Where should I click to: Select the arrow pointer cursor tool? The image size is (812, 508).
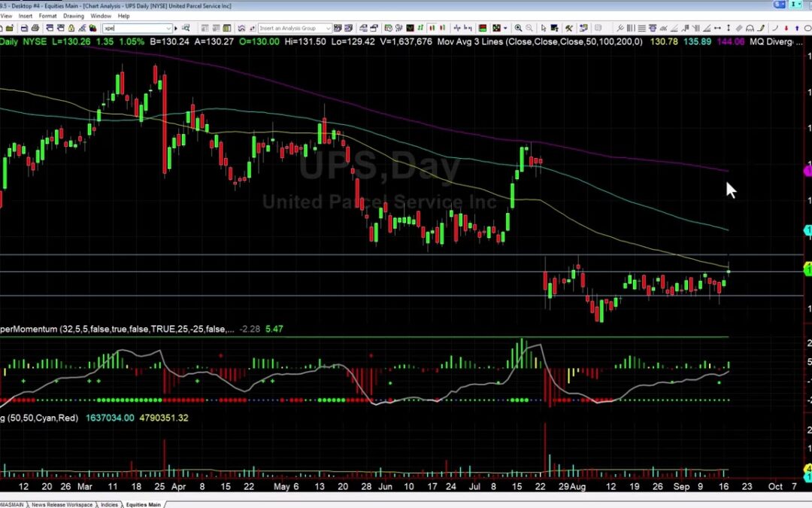544,28
